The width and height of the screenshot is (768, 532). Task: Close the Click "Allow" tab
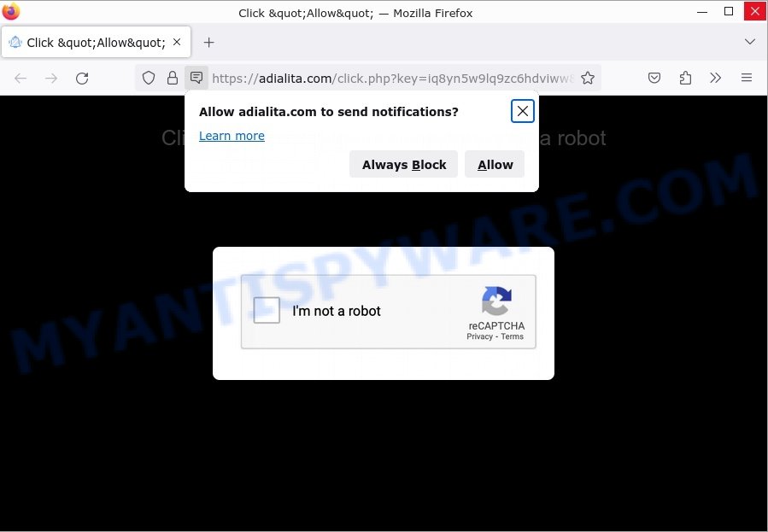(177, 42)
